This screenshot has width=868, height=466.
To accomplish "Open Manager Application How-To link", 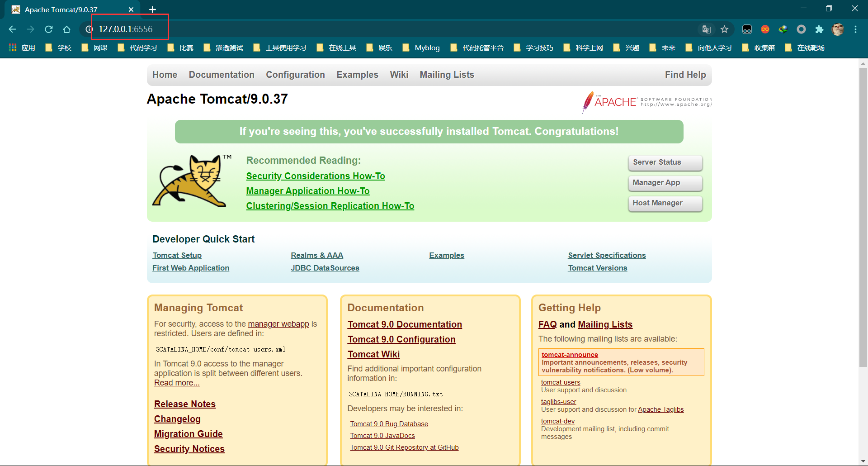I will [x=308, y=191].
